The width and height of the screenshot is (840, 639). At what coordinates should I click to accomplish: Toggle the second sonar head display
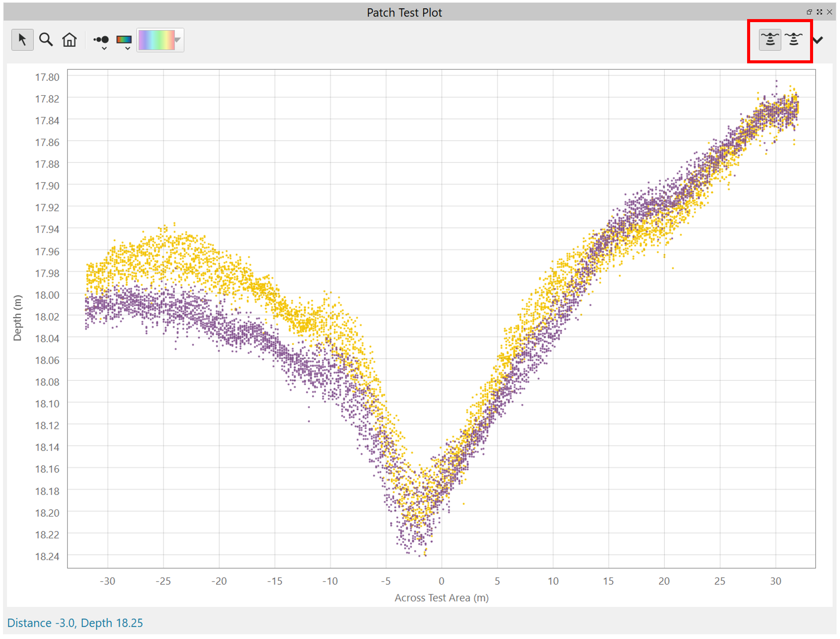(x=794, y=40)
